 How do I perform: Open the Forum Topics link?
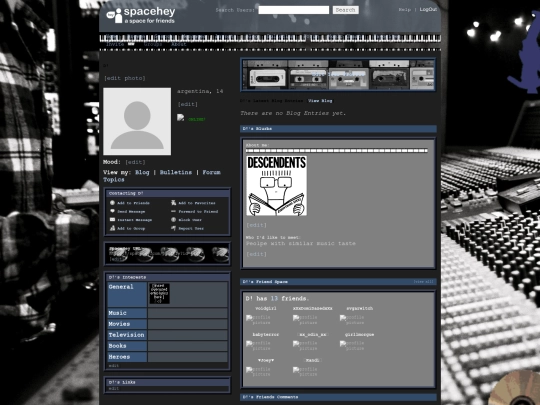pyautogui.click(x=162, y=176)
